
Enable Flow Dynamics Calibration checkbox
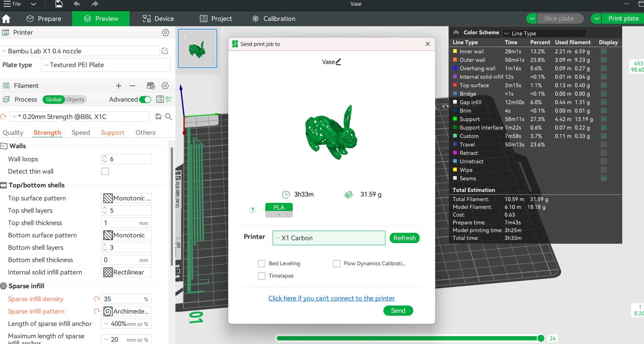point(336,264)
